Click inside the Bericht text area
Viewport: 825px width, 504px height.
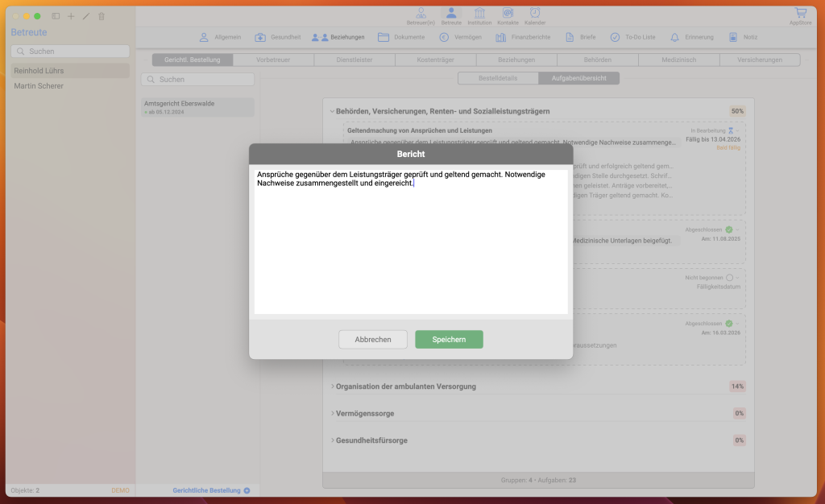411,250
